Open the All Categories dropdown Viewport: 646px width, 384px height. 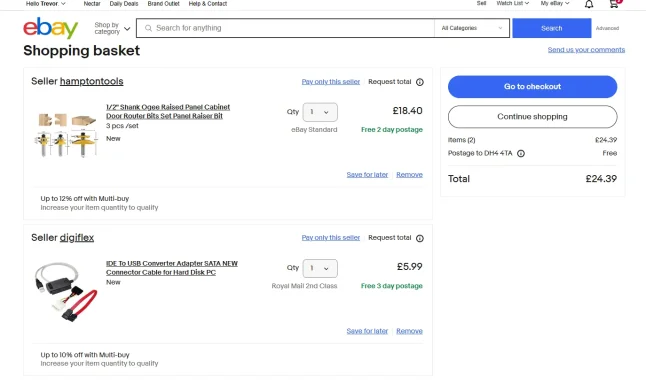pyautogui.click(x=472, y=28)
